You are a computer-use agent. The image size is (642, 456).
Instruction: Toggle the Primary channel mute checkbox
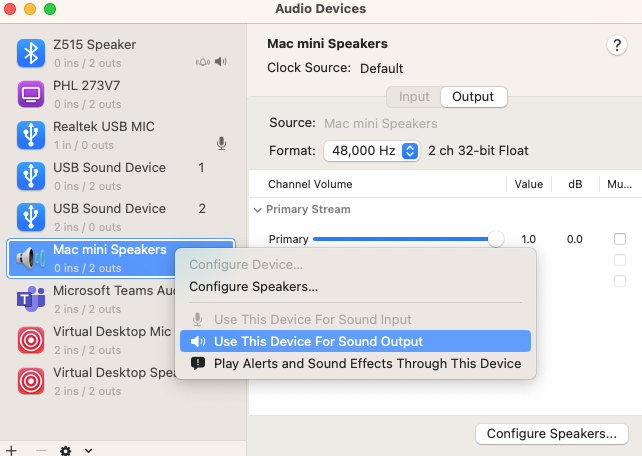coord(620,239)
